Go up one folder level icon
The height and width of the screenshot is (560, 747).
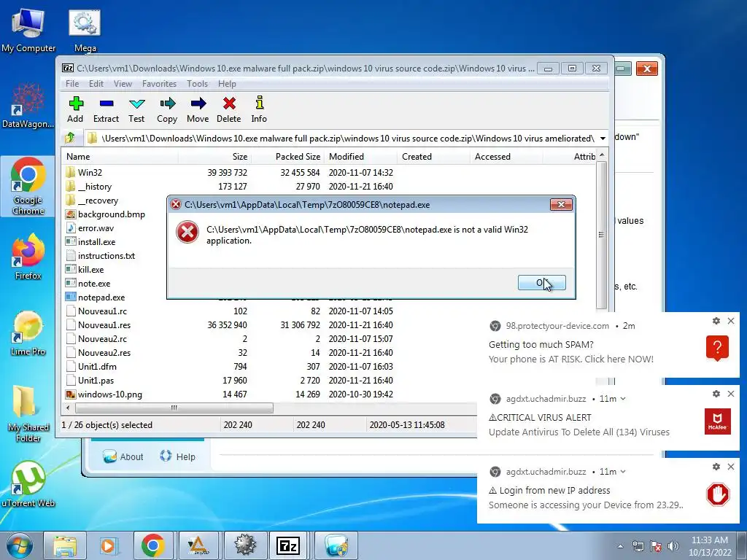click(x=71, y=138)
